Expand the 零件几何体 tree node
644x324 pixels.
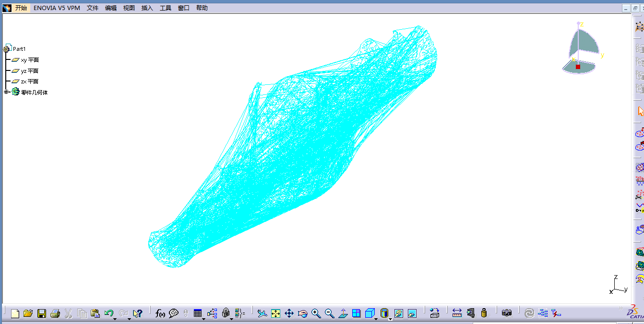(6, 92)
